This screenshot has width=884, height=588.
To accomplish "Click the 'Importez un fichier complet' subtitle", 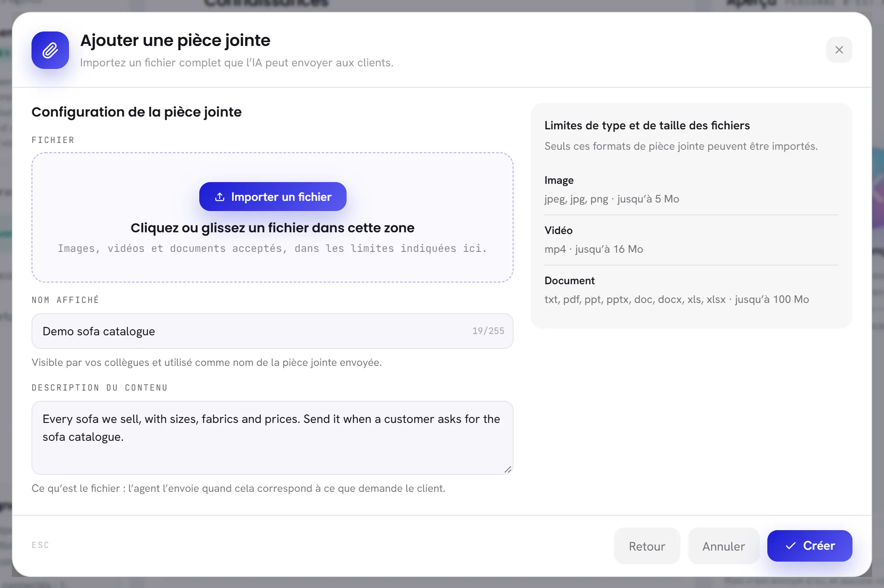I will [237, 63].
